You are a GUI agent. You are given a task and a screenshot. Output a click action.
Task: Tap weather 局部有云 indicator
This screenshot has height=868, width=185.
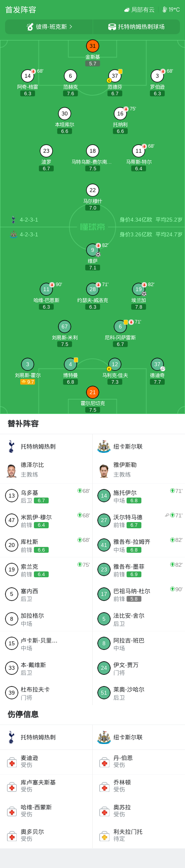(x=139, y=10)
